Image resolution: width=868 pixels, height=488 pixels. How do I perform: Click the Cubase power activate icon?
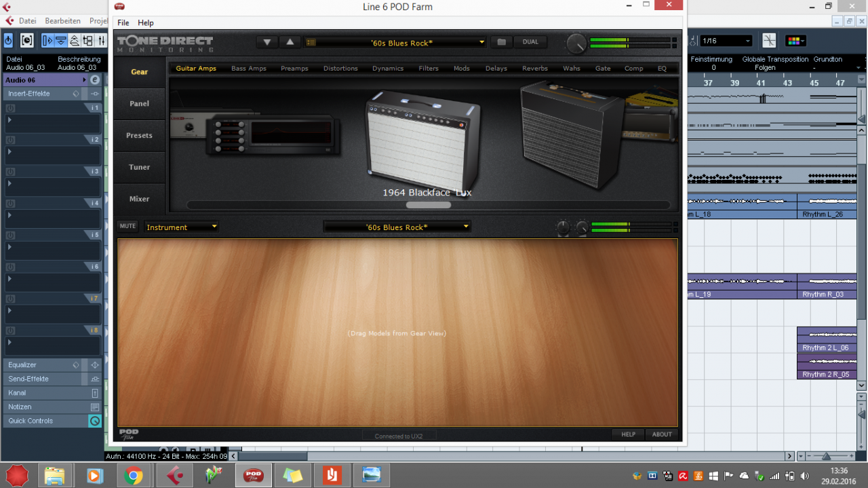coord(9,41)
